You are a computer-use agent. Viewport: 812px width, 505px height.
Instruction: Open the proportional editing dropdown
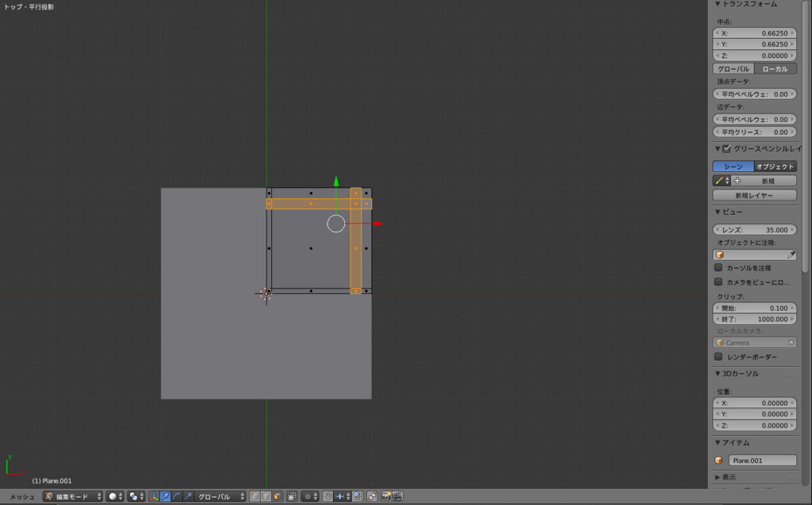pos(310,497)
